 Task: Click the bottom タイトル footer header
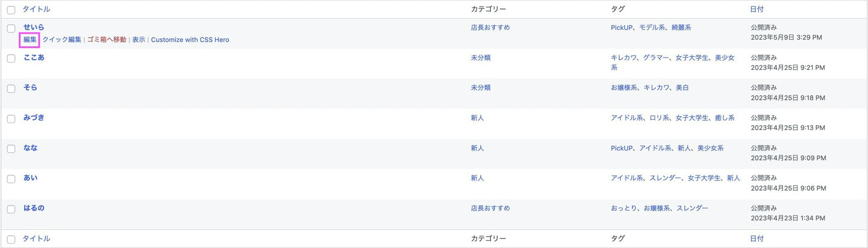36,238
